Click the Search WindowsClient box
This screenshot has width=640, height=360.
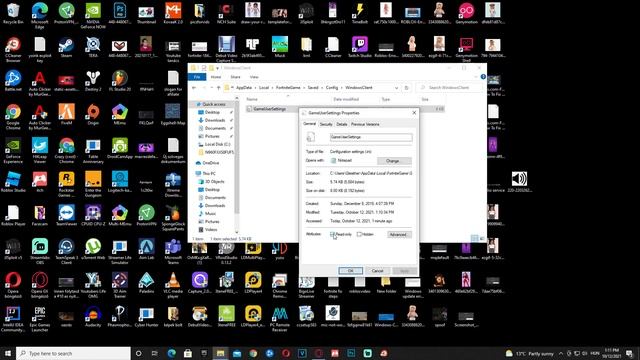(x=449, y=88)
